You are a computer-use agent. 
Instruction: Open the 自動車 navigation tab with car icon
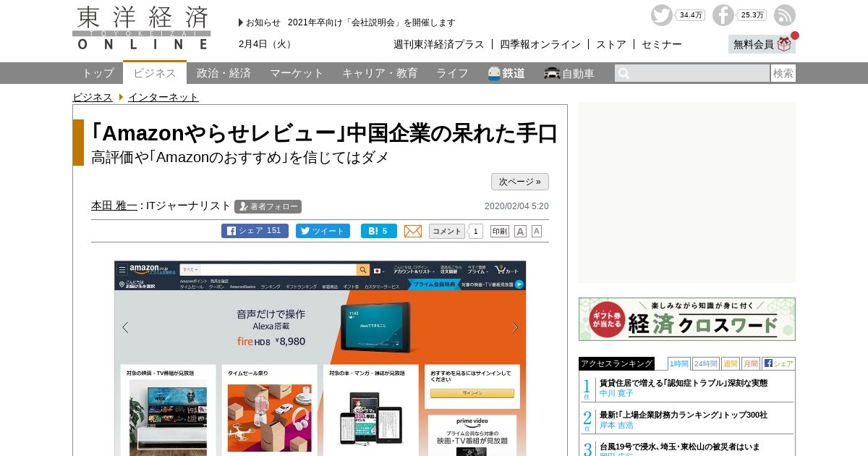point(569,73)
